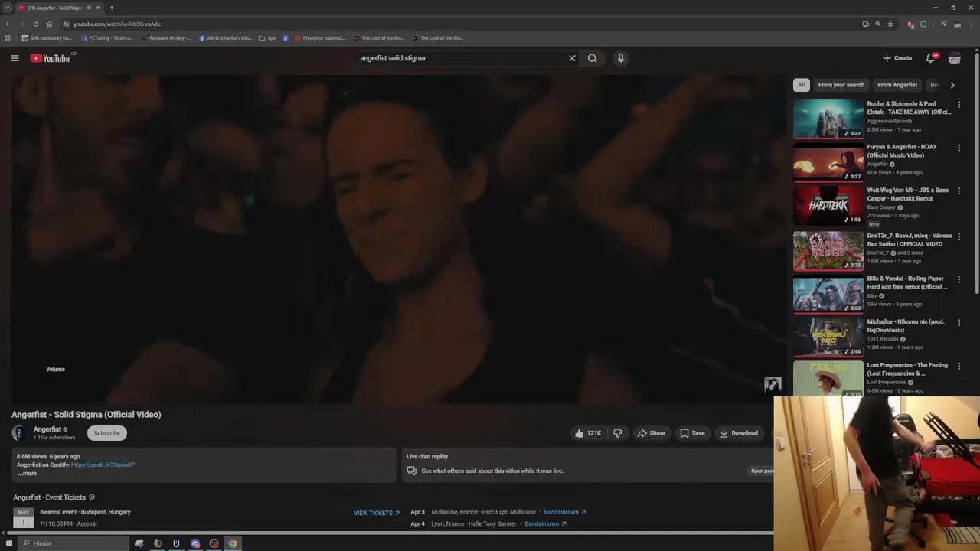980x551 pixels.
Task: Click the Hledat taskbar search box
Action: tap(73, 543)
